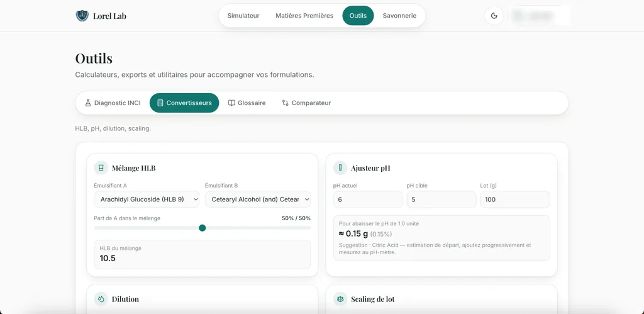Click the droplet icon beside Dilution
The image size is (644, 314).
(x=101, y=299)
